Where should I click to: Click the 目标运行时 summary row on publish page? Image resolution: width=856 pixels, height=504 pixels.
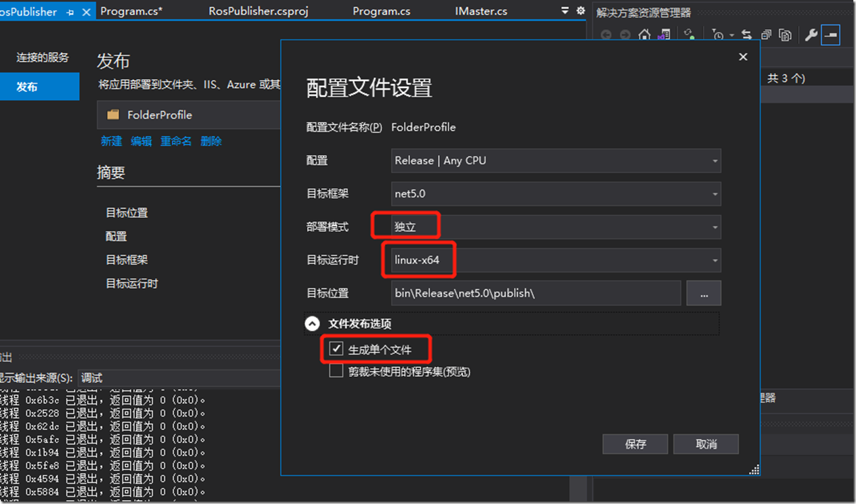point(132,283)
